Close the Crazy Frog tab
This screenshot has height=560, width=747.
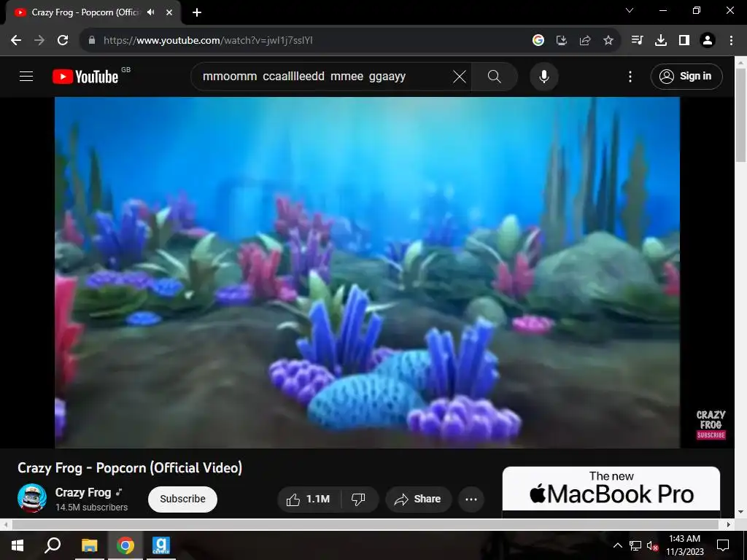coord(169,12)
